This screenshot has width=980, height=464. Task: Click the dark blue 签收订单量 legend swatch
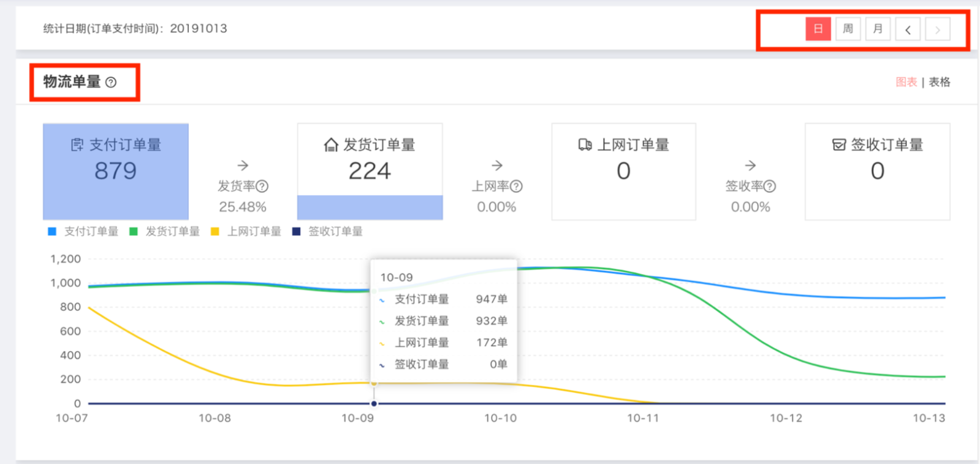(x=296, y=231)
